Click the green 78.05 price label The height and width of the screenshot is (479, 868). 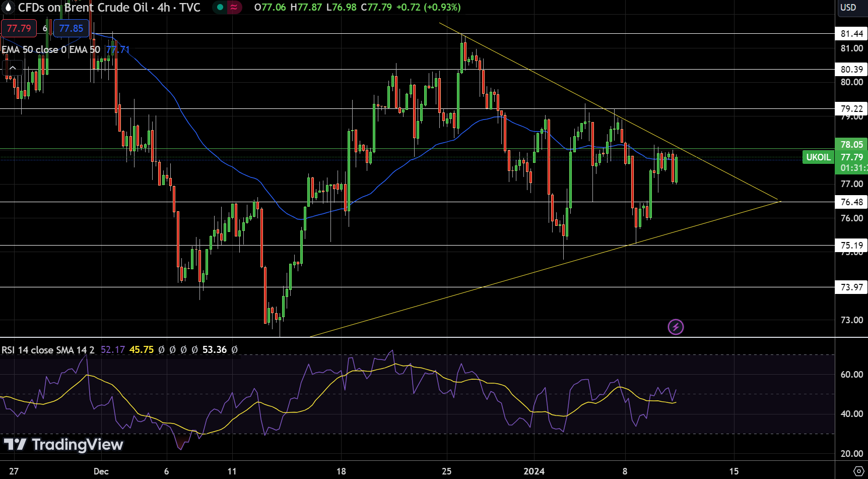(x=851, y=144)
